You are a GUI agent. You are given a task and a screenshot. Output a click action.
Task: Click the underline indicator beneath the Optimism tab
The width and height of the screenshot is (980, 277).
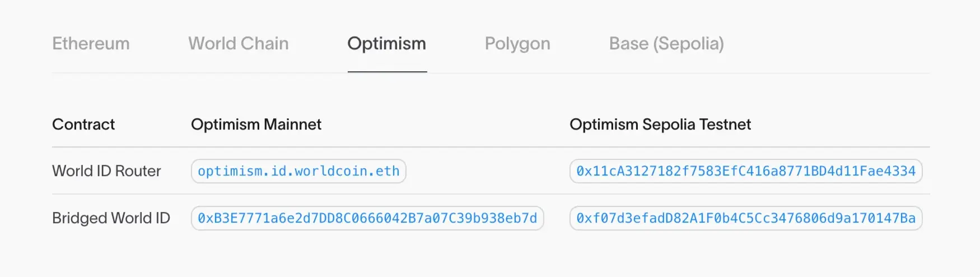[x=387, y=72]
